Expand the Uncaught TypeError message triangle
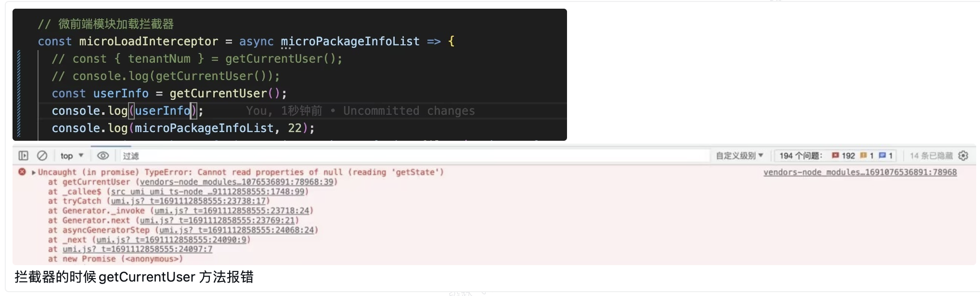The width and height of the screenshot is (980, 296). pyautogui.click(x=34, y=172)
